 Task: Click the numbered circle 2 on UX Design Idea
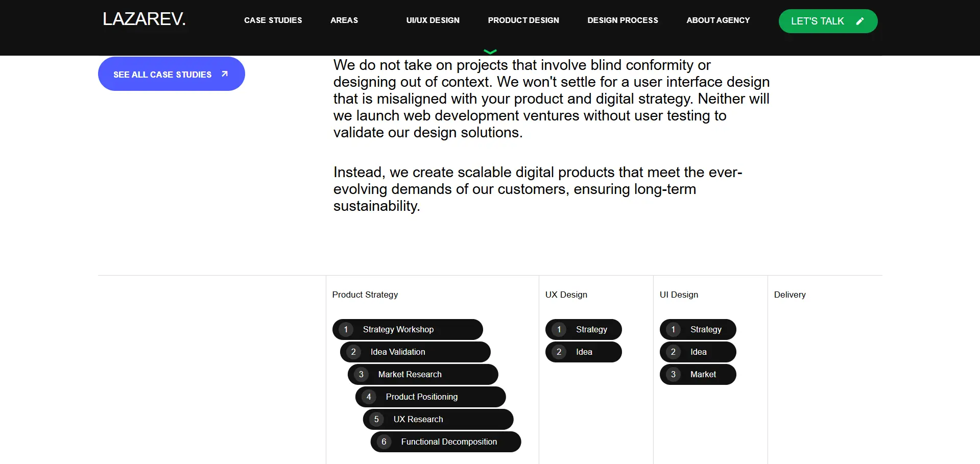click(558, 352)
